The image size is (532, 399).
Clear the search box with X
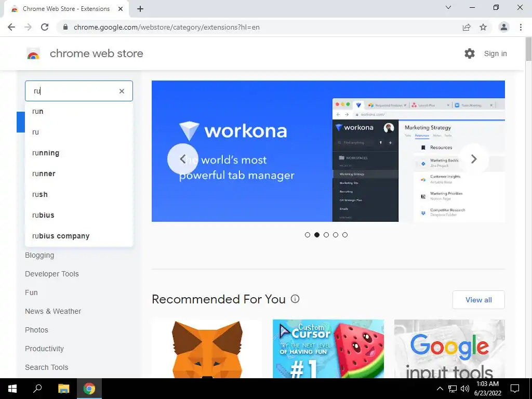tap(122, 91)
